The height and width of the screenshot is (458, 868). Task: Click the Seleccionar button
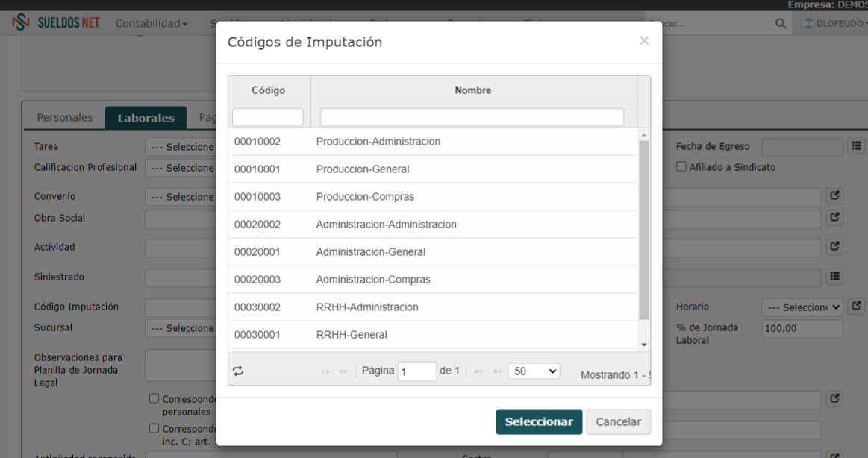click(539, 421)
